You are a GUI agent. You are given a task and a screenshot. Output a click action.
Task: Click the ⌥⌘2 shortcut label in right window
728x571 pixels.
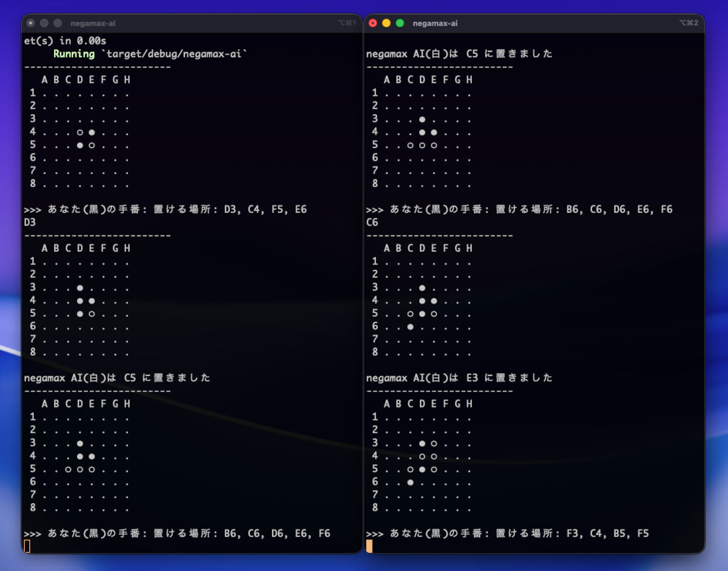pos(689,23)
